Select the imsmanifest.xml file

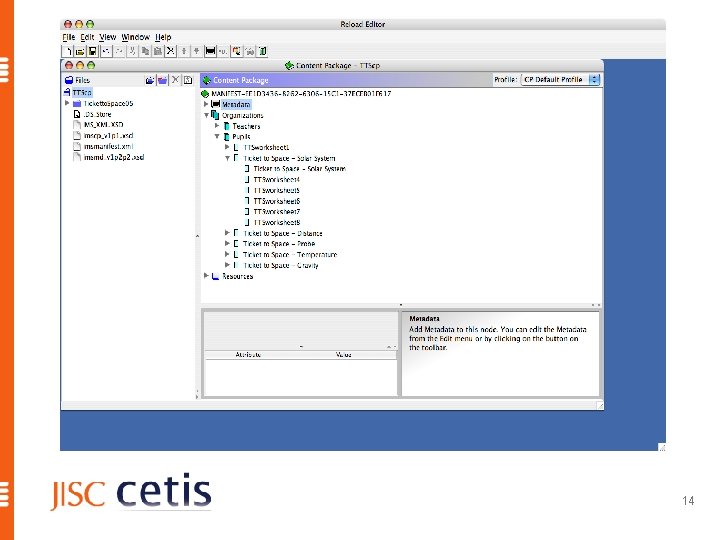click(x=108, y=146)
